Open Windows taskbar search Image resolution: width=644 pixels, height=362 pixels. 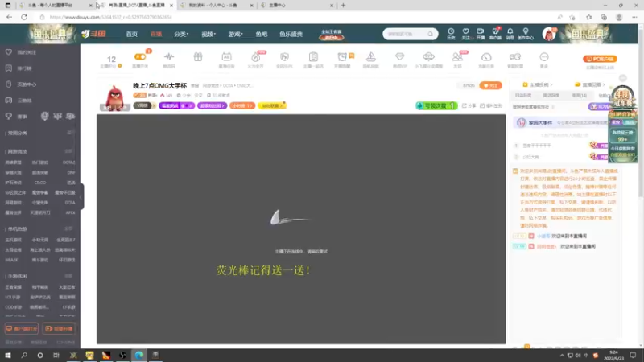pos(24,355)
